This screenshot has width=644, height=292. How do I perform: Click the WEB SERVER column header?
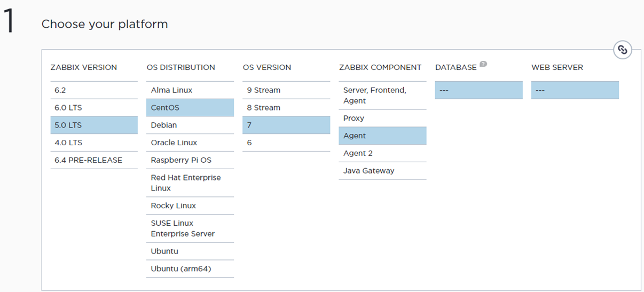[557, 68]
